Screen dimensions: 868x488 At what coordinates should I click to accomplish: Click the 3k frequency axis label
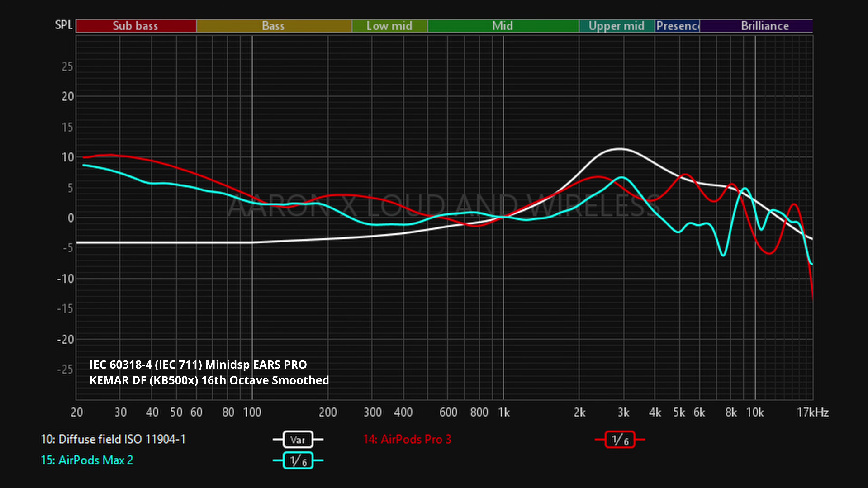(623, 412)
